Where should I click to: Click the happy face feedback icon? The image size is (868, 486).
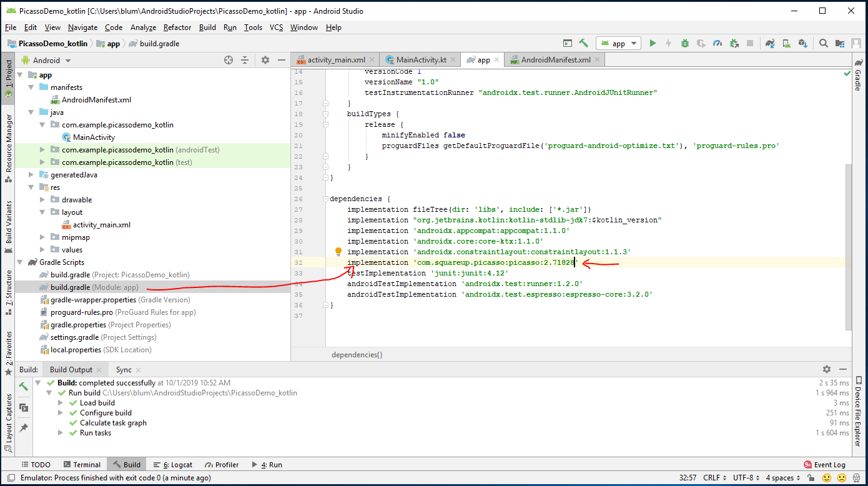pyautogui.click(x=827, y=478)
